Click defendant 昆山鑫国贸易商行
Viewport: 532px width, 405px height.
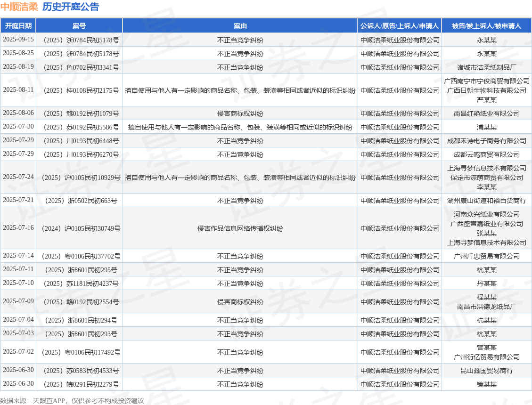[487, 371]
